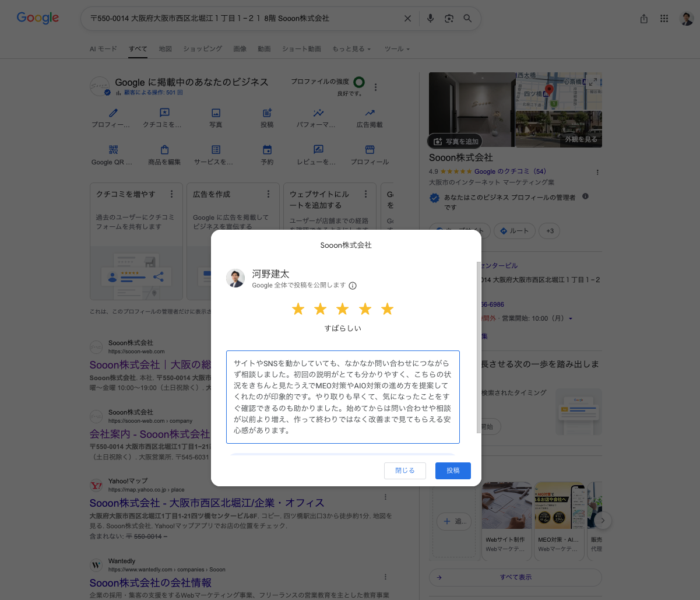This screenshot has width=700, height=600.
Task: Open the パフォーマ… performance icon
Action: (318, 113)
